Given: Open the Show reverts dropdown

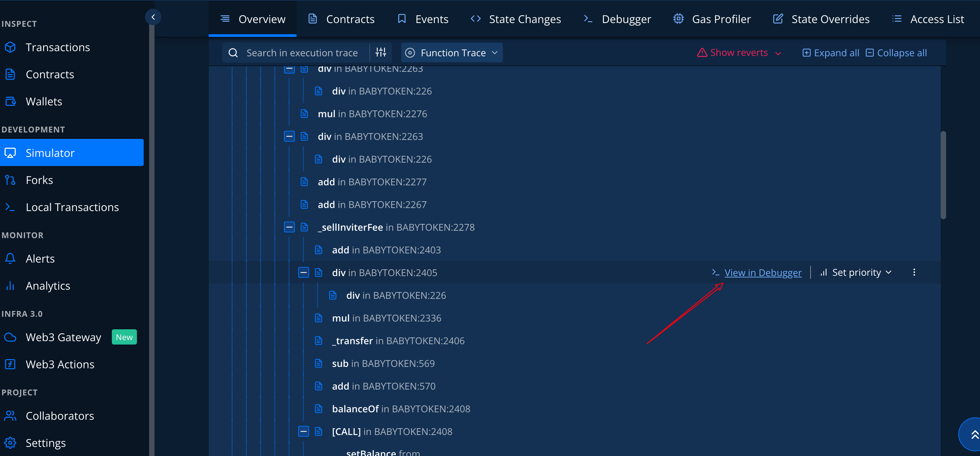Looking at the screenshot, I should click(x=739, y=53).
